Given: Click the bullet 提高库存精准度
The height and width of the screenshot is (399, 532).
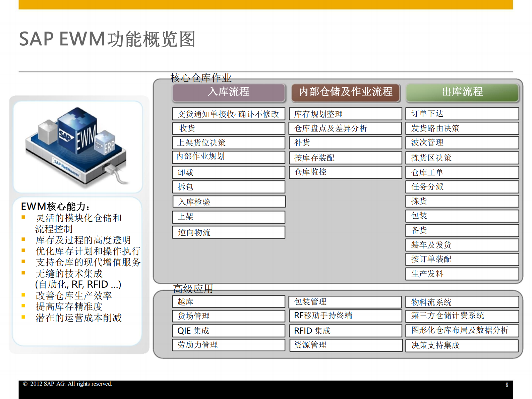Looking at the screenshot, I should coord(69,306).
